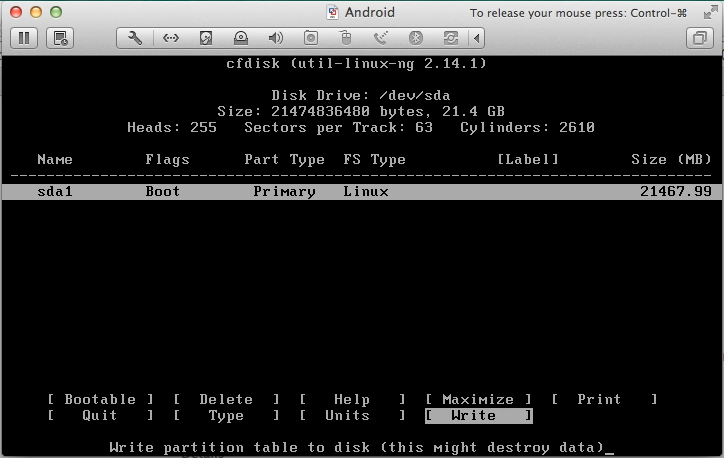Select the highlighted Write option
The image size is (724, 458).
[x=478, y=416]
